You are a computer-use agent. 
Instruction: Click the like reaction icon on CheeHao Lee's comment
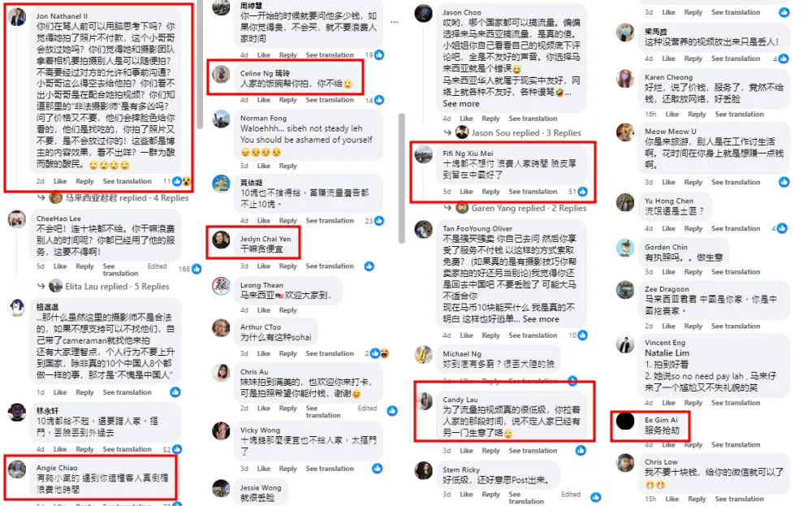[x=197, y=269]
